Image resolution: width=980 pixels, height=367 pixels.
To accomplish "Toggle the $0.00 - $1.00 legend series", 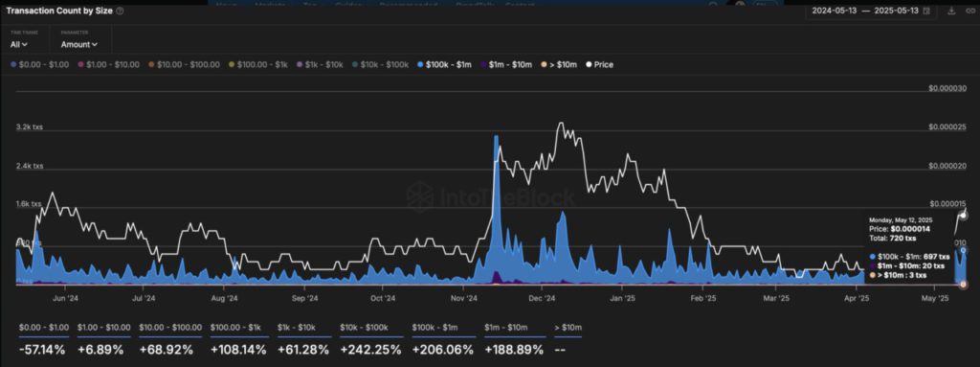I will tap(40, 64).
